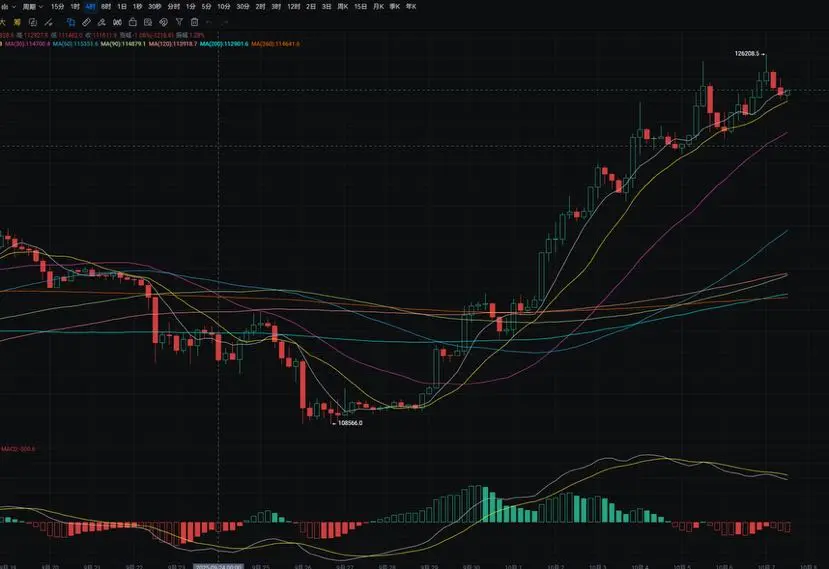Switch to the 12时 timeframe
The height and width of the screenshot is (569, 829).
pyautogui.click(x=293, y=7)
